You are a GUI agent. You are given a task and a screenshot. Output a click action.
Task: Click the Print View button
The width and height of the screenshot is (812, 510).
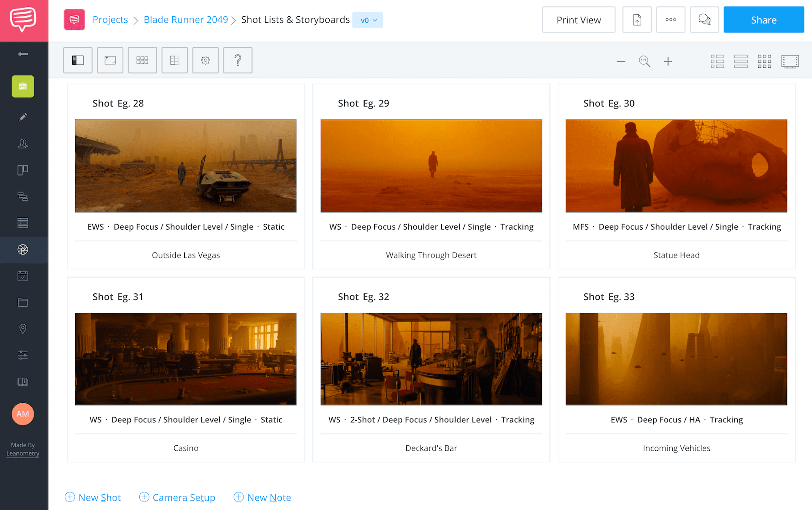[x=579, y=20]
